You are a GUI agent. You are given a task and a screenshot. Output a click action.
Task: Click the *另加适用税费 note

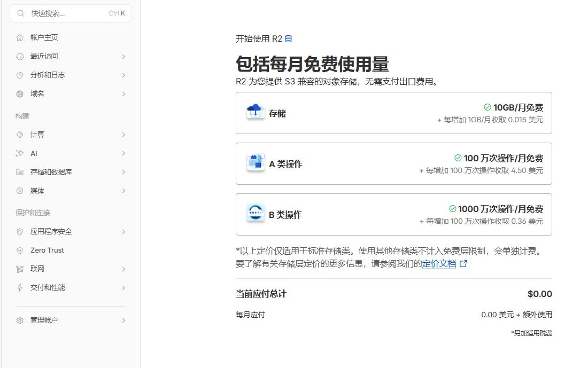tap(532, 333)
